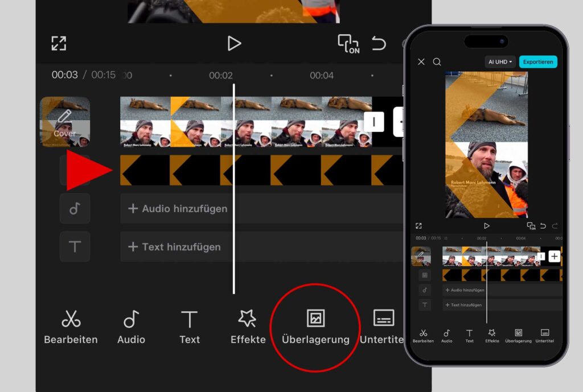Expand the AI UHD dropdown on phone
Image resolution: width=583 pixels, height=392 pixels.
500,62
